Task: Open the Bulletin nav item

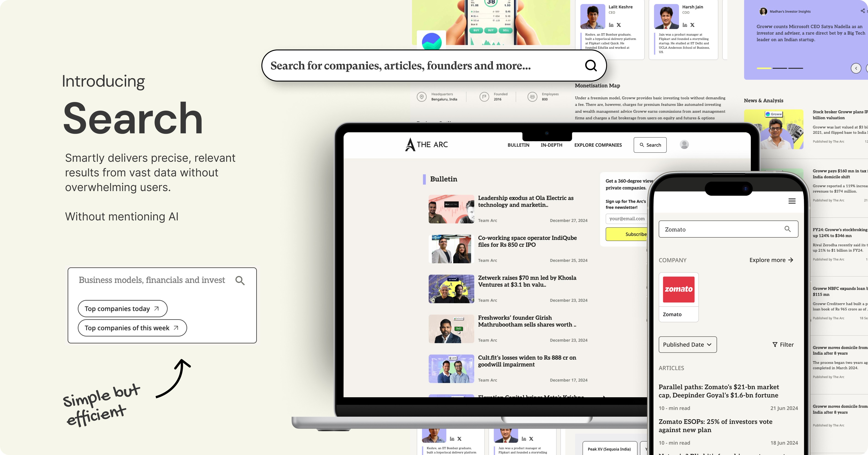Action: [518, 145]
